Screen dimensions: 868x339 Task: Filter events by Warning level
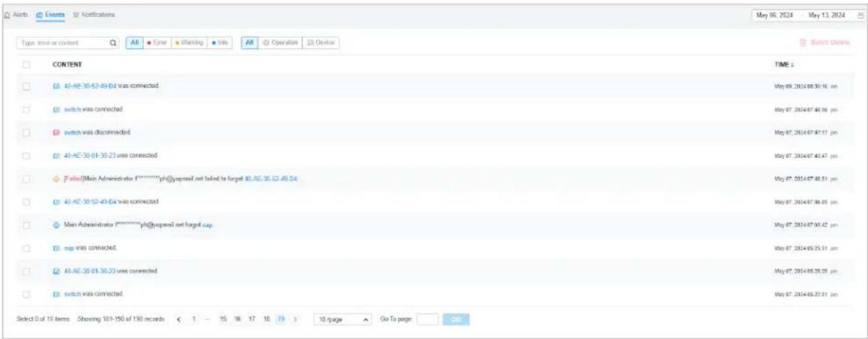[x=189, y=42]
